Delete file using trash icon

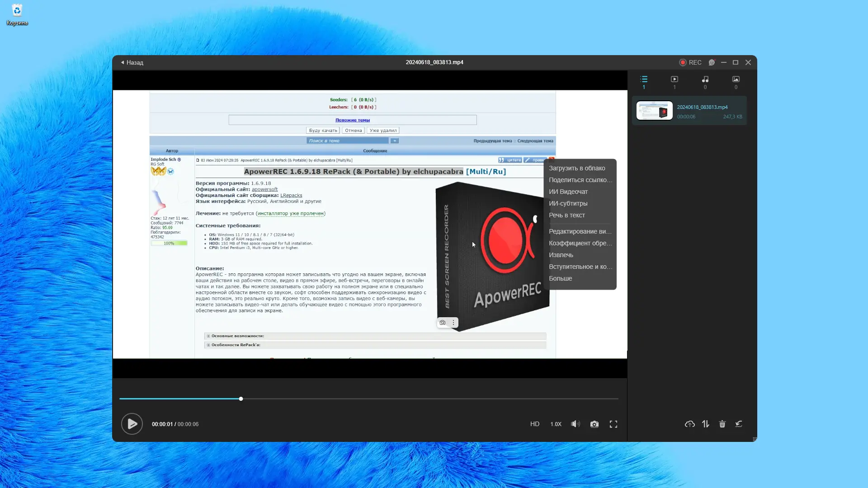point(722,424)
